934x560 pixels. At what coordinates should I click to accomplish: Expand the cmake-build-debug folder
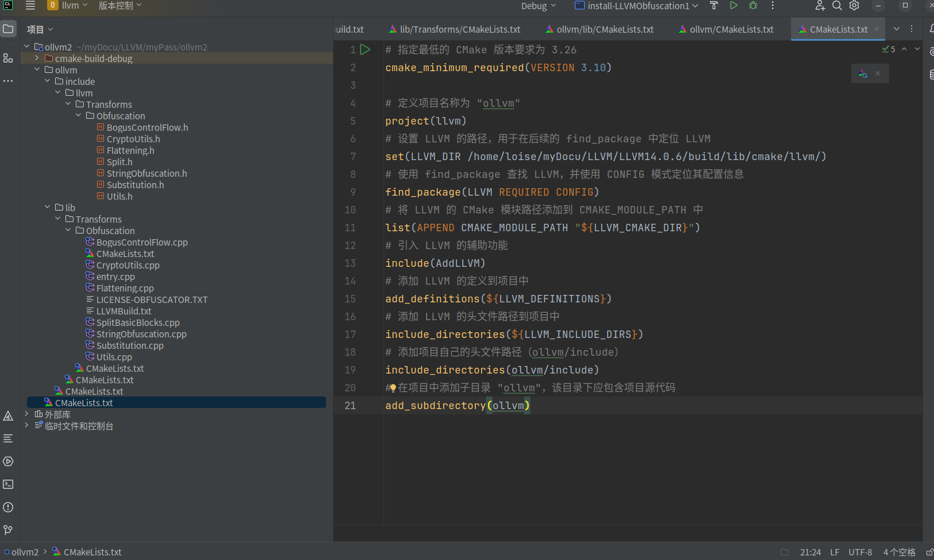tap(37, 59)
